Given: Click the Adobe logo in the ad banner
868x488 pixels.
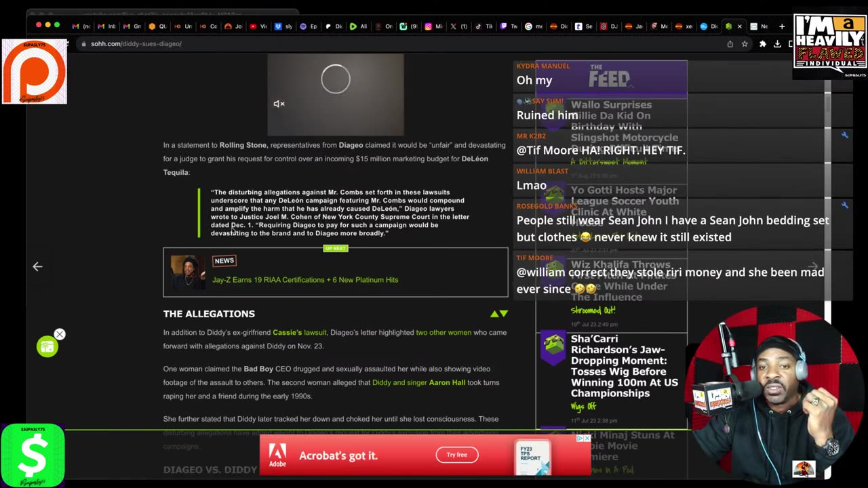Looking at the screenshot, I should click(x=277, y=455).
